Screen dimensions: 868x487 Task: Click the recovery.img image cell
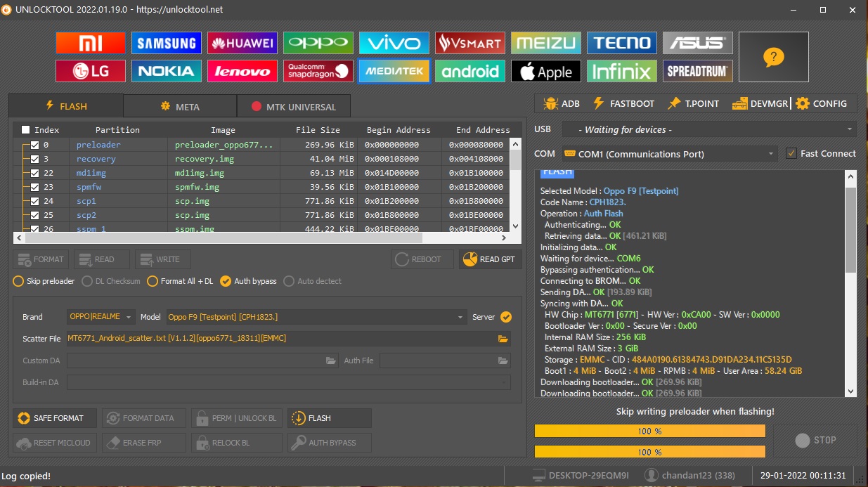tap(223, 159)
